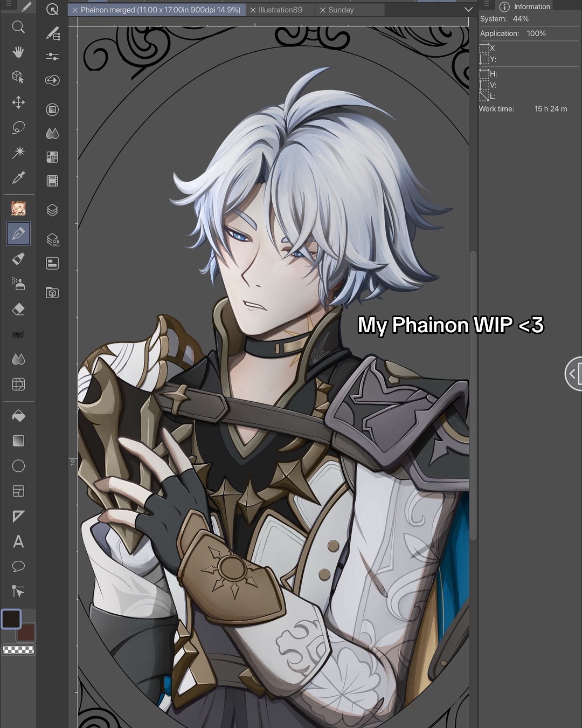Select the Eyedropper tool
This screenshot has width=582, height=728.
(x=18, y=177)
